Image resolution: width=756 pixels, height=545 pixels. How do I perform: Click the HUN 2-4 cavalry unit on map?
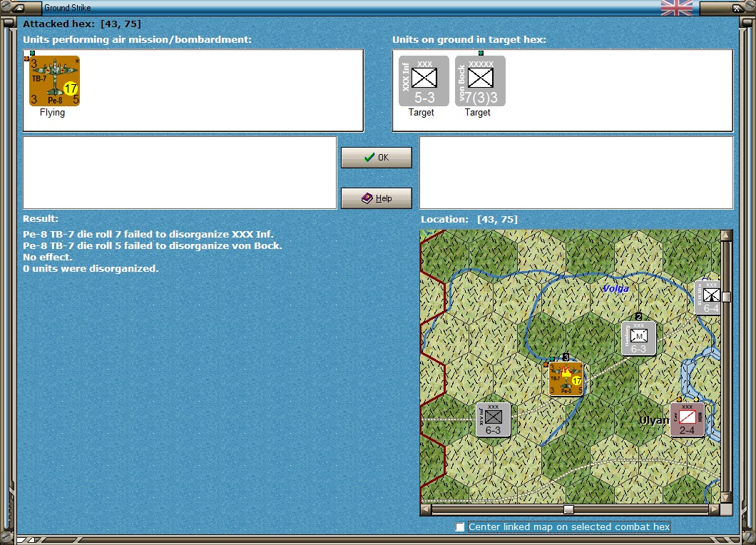pos(687,420)
